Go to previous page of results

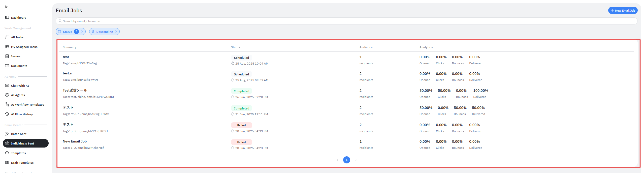pos(338,160)
